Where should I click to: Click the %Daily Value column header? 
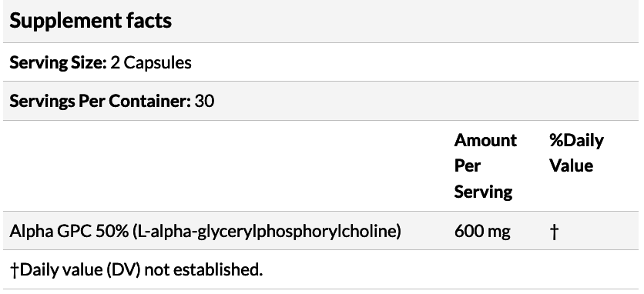click(x=577, y=153)
